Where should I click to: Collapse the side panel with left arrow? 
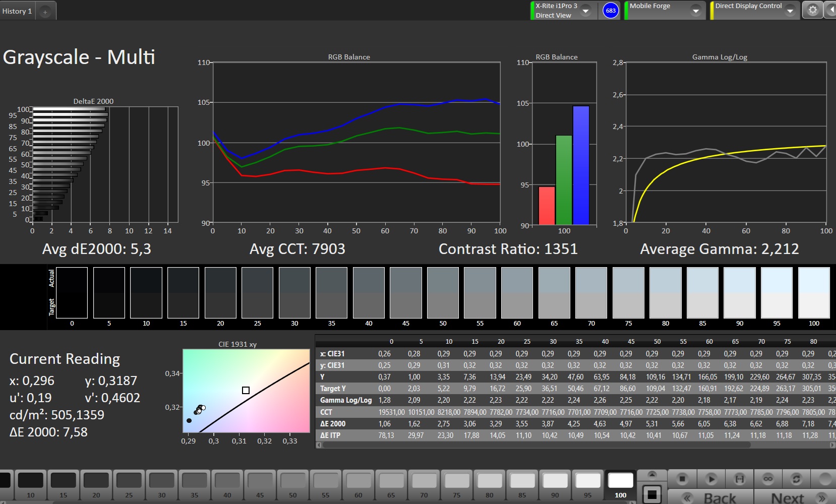click(x=830, y=10)
